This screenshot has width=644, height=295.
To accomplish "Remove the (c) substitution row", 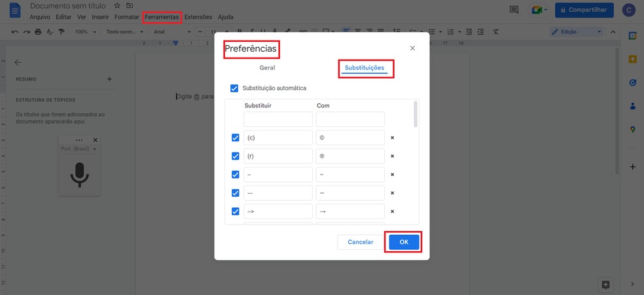I will pos(392,138).
